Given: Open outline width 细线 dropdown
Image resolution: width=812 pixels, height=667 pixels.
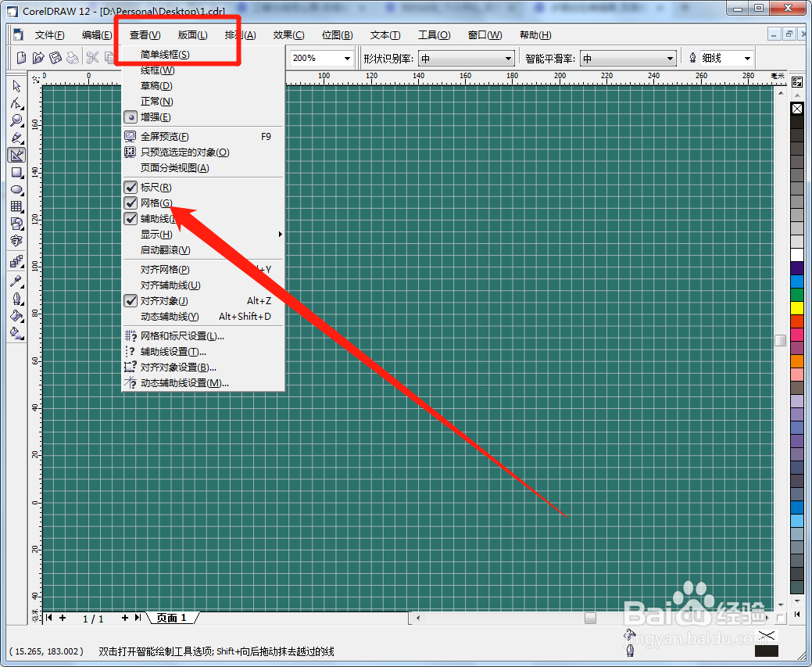Looking at the screenshot, I should pyautogui.click(x=747, y=59).
